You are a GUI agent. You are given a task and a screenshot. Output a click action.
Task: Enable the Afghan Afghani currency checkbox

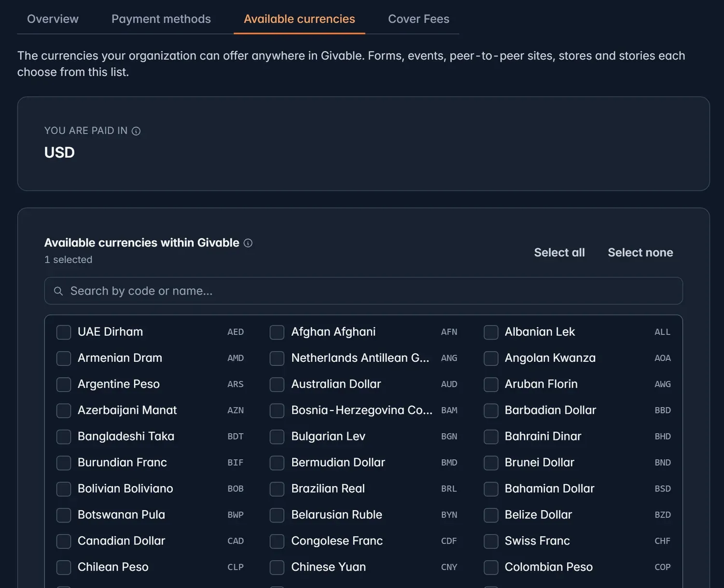click(277, 332)
